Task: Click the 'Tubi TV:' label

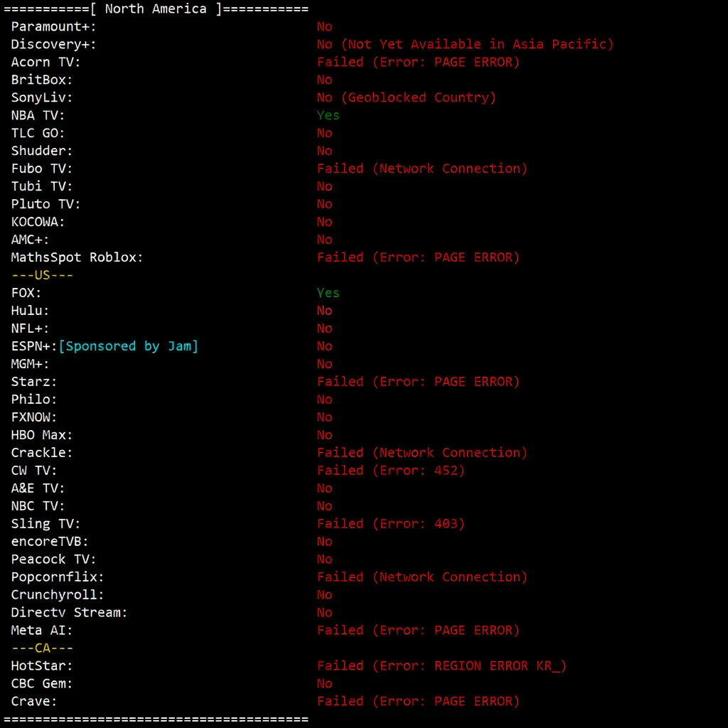Action: tap(42, 186)
